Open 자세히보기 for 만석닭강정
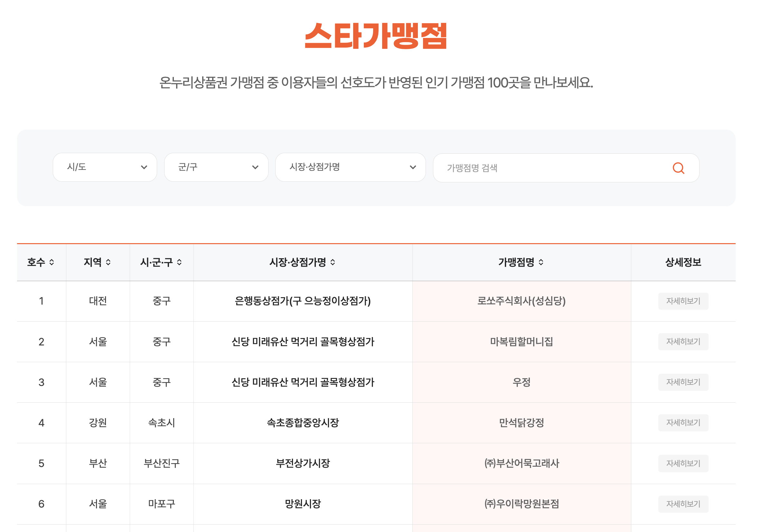 point(683,423)
